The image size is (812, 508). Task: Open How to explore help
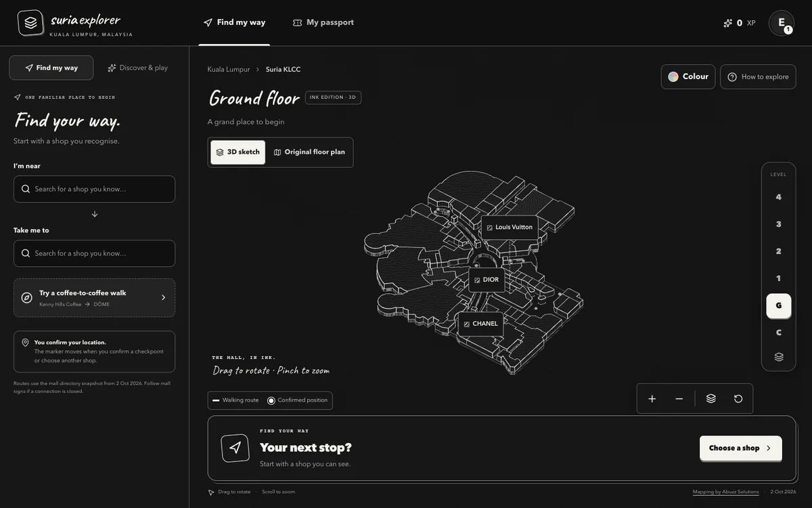[x=758, y=77]
